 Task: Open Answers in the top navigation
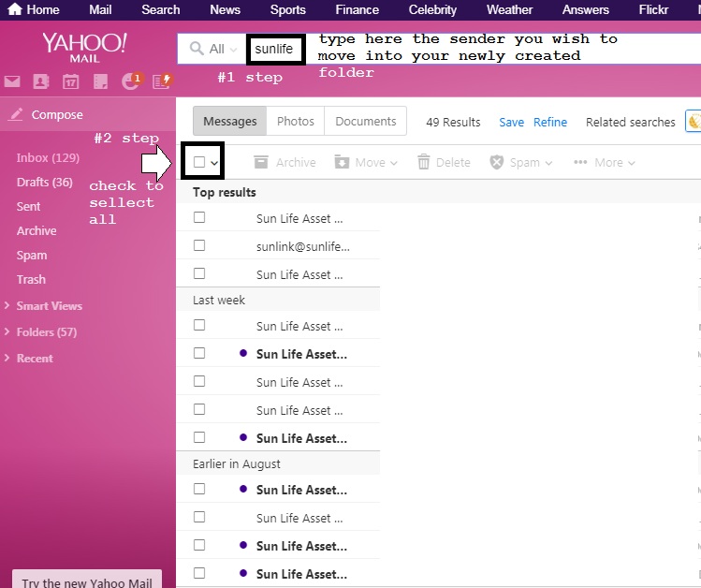coord(586,9)
